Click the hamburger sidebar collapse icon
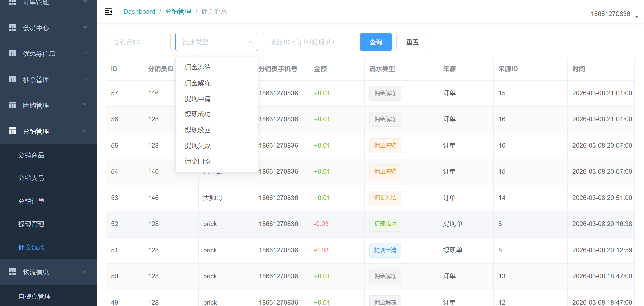The width and height of the screenshot is (644, 306). 108,12
